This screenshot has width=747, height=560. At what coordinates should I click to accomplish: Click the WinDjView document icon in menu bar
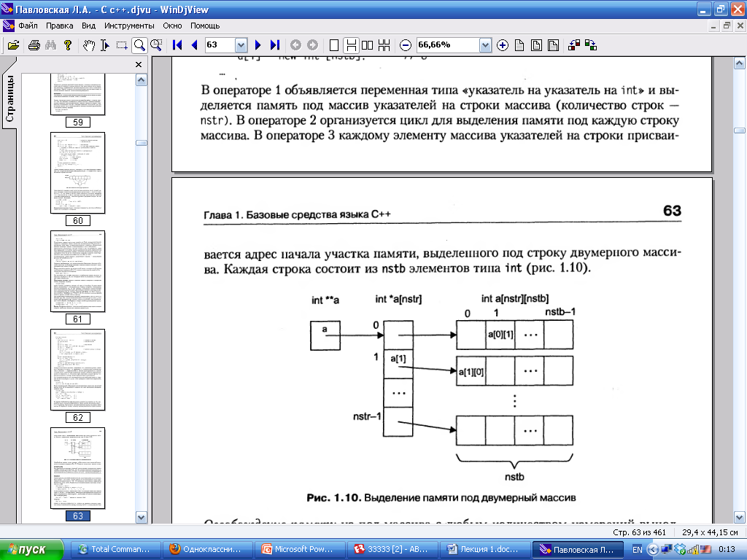point(8,26)
